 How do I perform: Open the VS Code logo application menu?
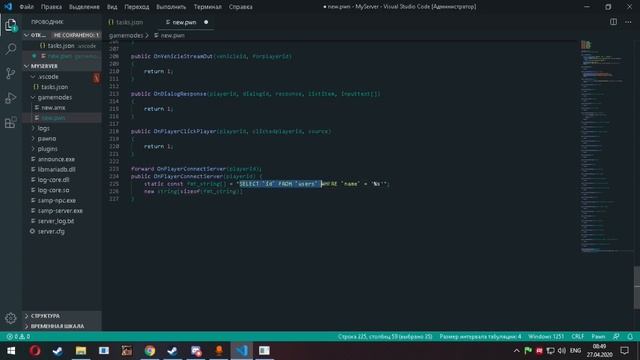point(8,7)
